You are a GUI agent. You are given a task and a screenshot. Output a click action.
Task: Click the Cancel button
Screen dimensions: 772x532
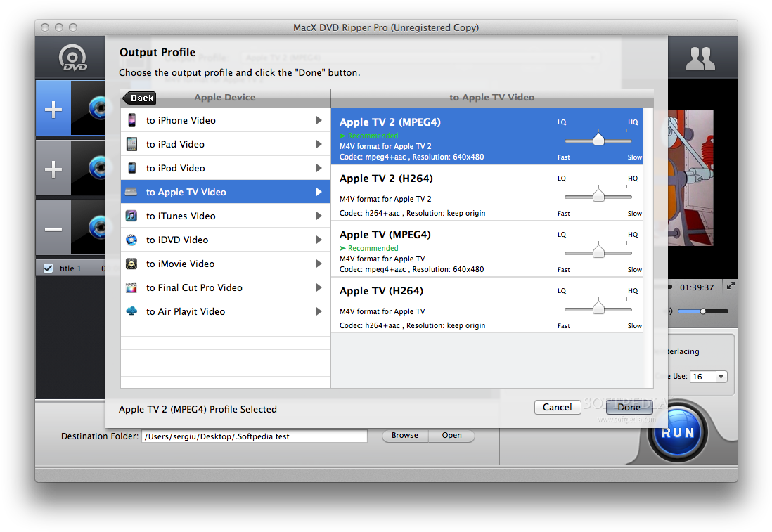pyautogui.click(x=558, y=407)
